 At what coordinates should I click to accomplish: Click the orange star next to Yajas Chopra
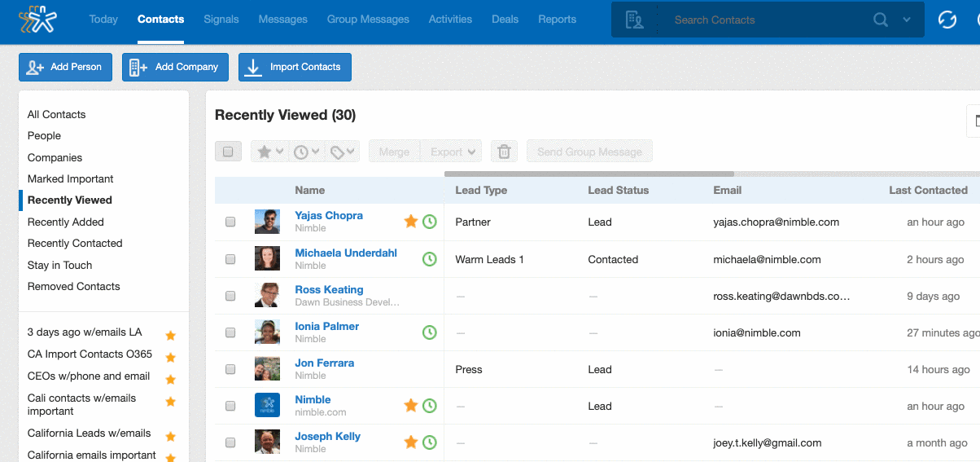[411, 222]
